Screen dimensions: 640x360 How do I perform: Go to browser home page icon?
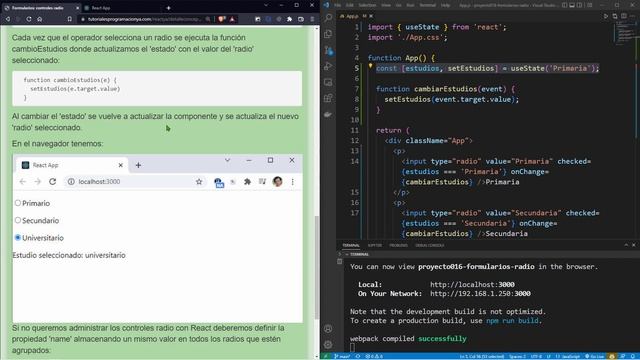[39, 19]
